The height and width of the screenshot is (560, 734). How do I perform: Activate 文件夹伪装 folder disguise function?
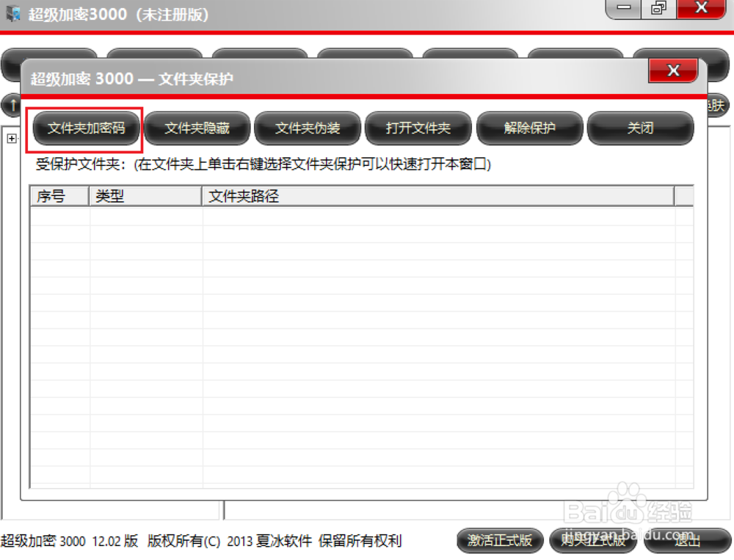pos(308,128)
